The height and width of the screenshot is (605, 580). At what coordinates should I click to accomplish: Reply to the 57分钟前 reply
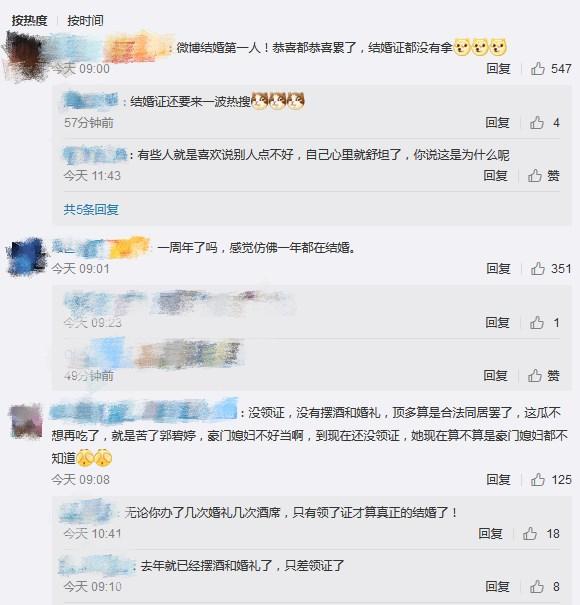(497, 123)
